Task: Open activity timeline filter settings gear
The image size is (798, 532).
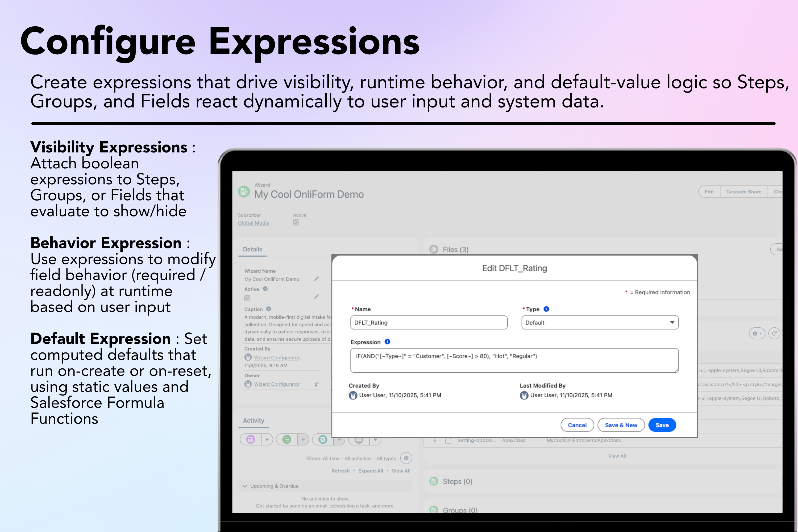Action: pyautogui.click(x=406, y=458)
